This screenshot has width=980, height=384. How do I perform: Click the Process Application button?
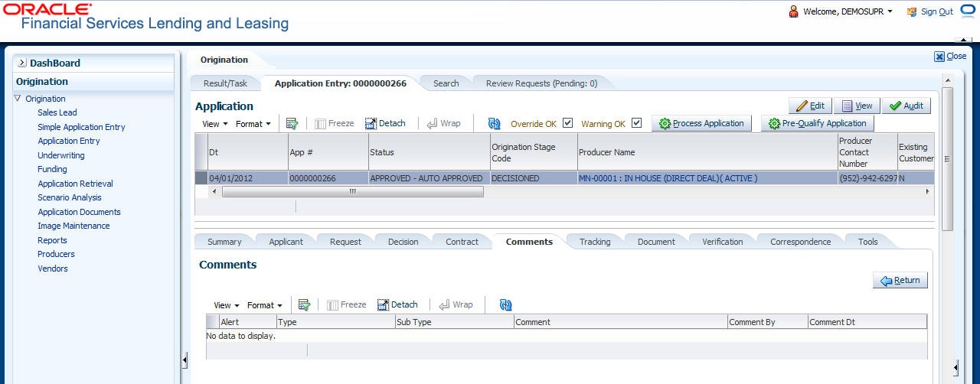(701, 123)
